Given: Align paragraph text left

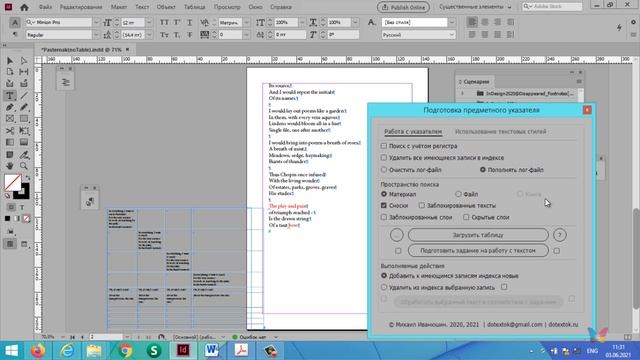Looking at the screenshot, I should coord(472,22).
